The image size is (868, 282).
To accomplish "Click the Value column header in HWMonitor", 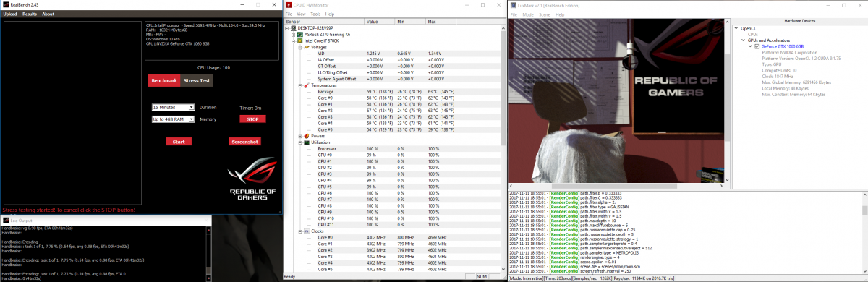I will pos(380,22).
